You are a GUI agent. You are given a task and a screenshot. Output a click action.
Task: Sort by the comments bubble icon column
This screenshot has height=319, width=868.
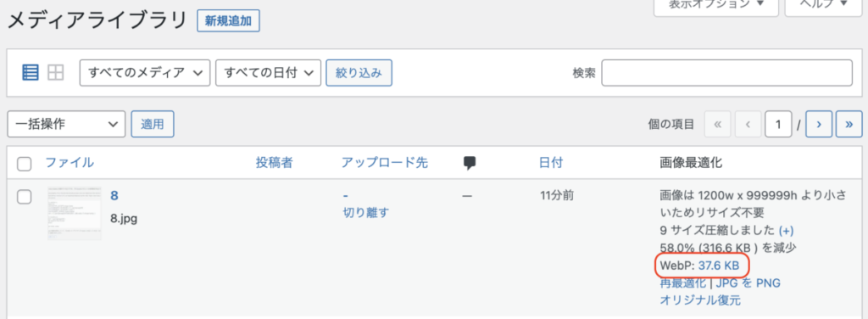pos(470,163)
